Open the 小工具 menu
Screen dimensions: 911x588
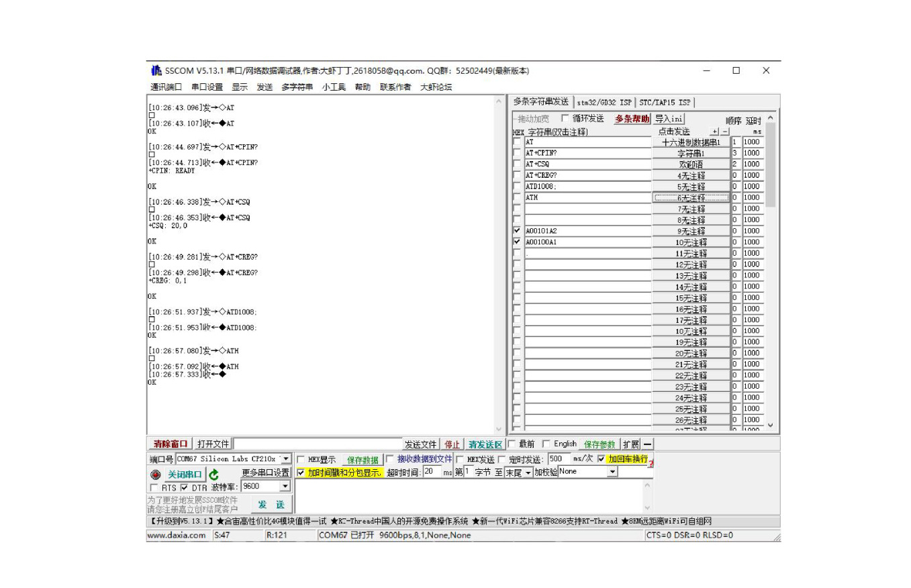coord(334,87)
